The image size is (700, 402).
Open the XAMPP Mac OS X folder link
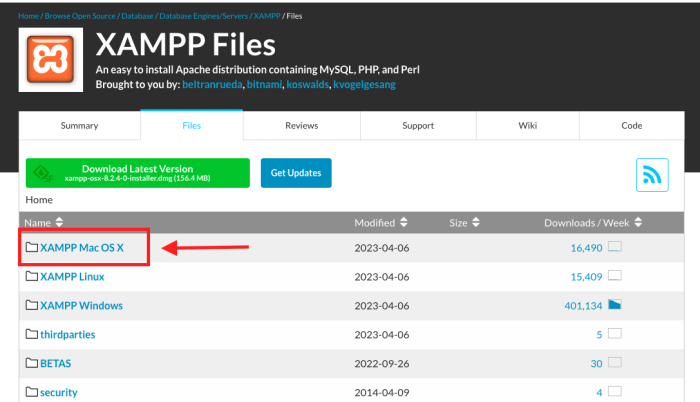coord(82,247)
